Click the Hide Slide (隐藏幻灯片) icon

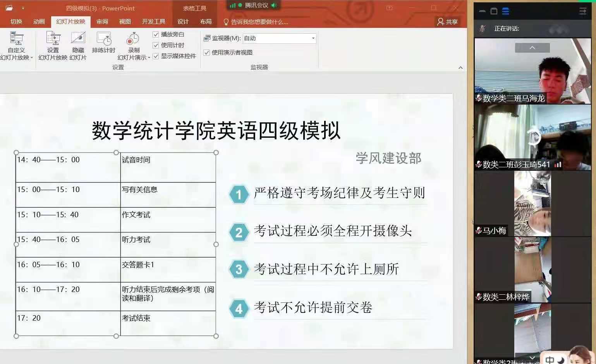[78, 39]
